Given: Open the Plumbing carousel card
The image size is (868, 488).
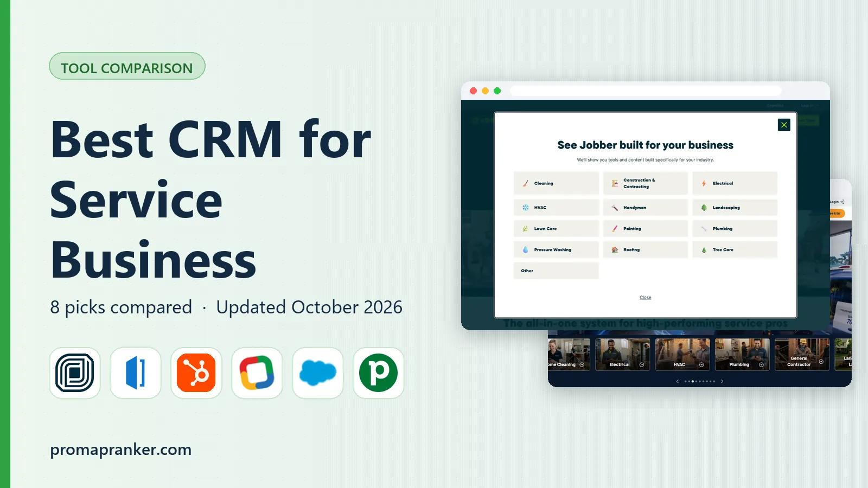Looking at the screenshot, I should (x=742, y=355).
